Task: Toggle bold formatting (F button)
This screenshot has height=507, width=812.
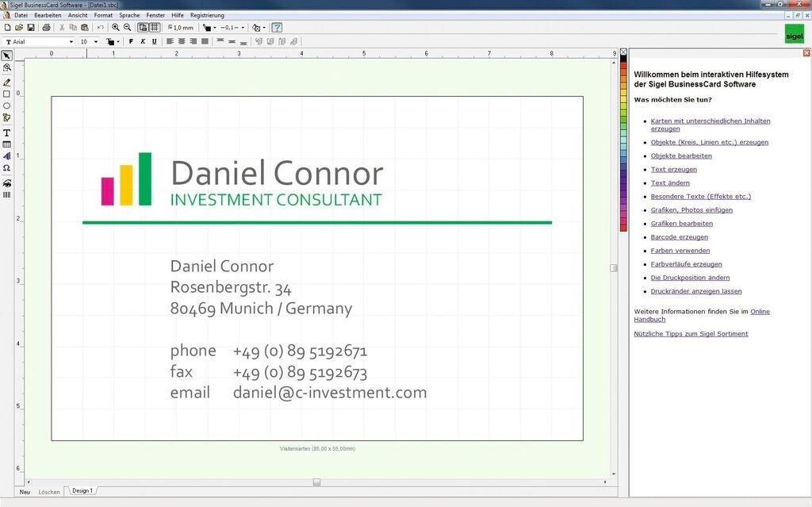Action: point(132,41)
